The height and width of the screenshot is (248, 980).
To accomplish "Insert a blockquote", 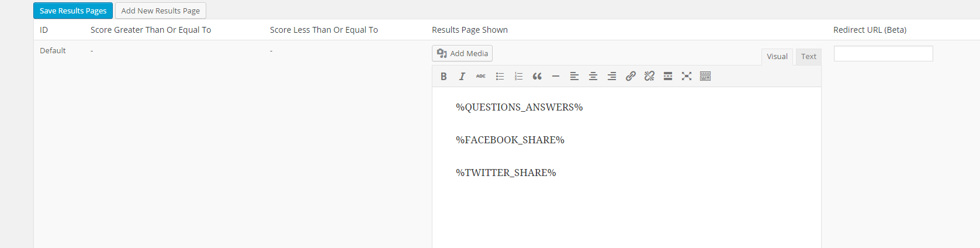I will tap(537, 76).
